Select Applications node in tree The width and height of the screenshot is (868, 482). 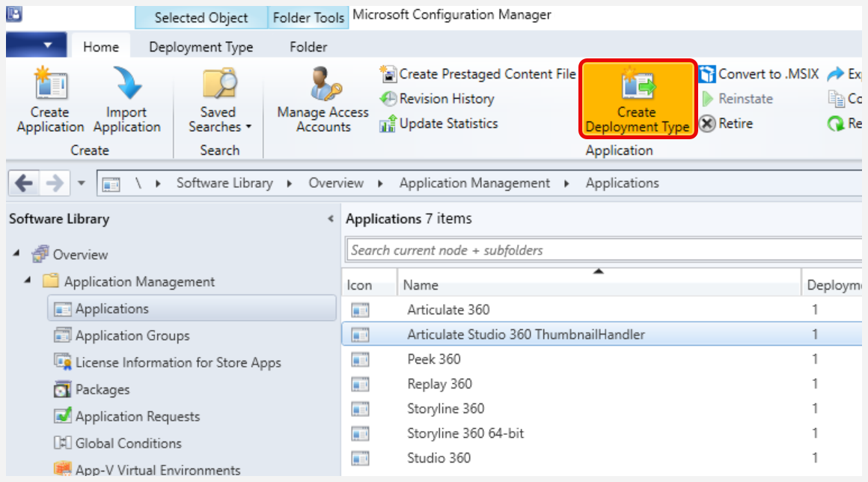(x=192, y=308)
